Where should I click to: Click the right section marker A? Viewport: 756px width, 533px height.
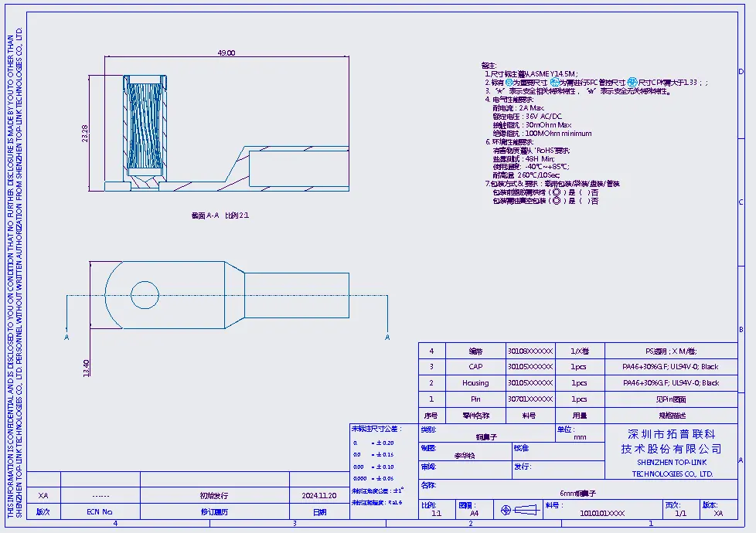(x=387, y=338)
